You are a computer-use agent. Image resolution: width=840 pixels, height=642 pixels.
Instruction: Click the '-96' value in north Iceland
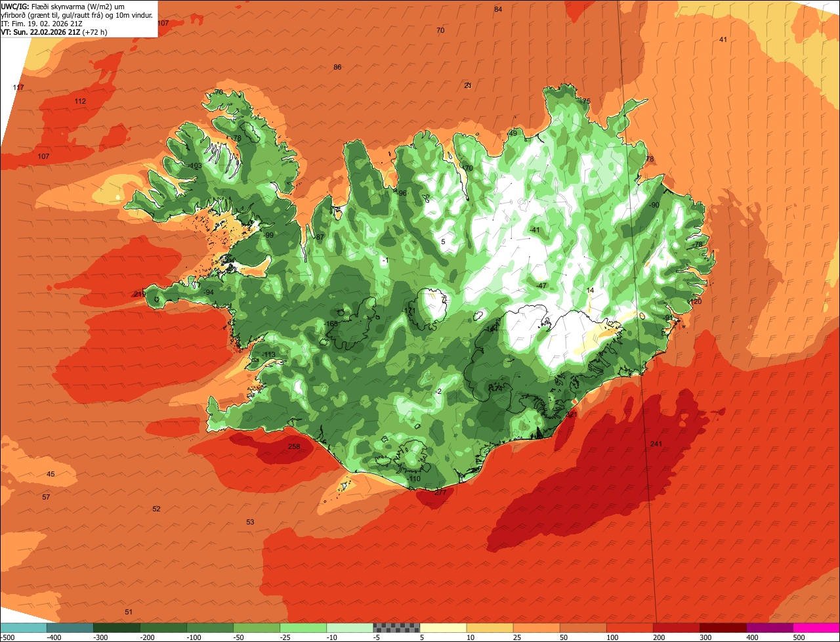[402, 193]
